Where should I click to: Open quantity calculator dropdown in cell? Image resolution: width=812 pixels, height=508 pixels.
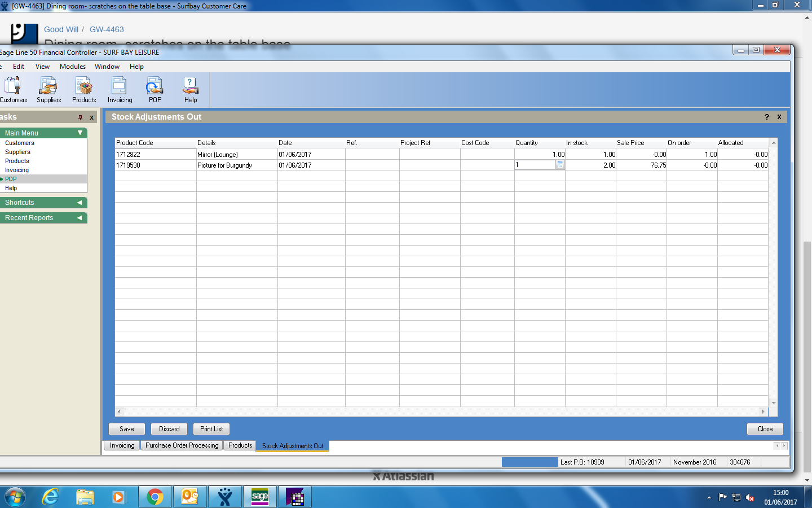(560, 165)
